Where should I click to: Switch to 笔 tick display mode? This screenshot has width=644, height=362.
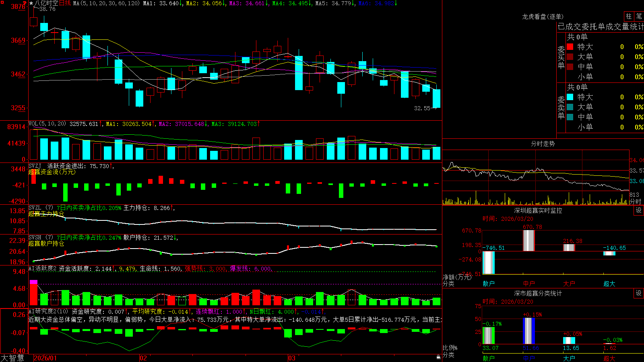(639, 16)
